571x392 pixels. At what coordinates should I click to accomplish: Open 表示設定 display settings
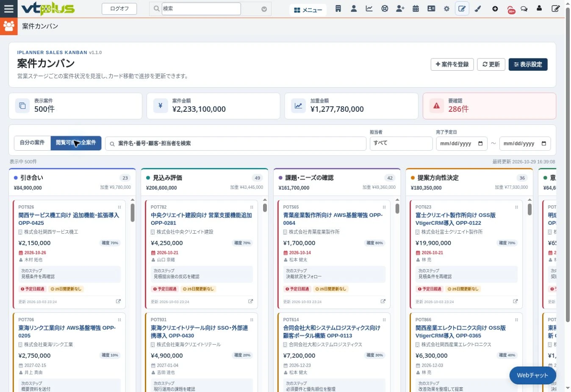click(528, 64)
